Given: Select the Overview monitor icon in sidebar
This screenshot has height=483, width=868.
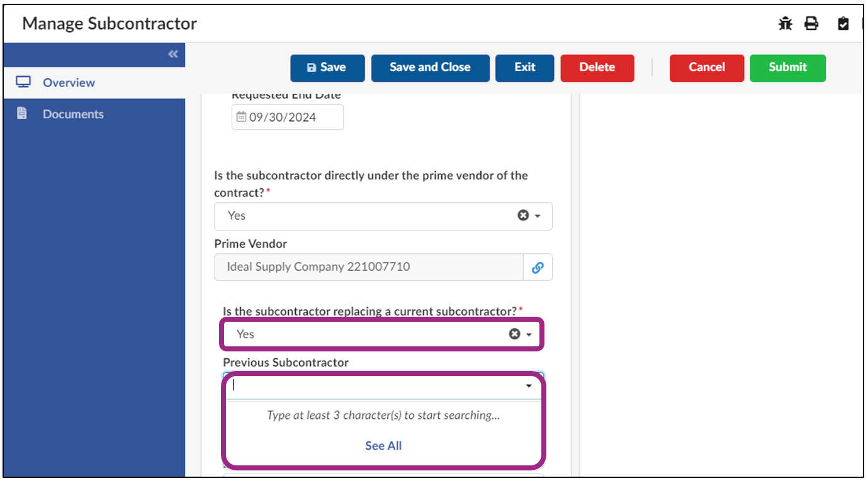Looking at the screenshot, I should point(22,82).
